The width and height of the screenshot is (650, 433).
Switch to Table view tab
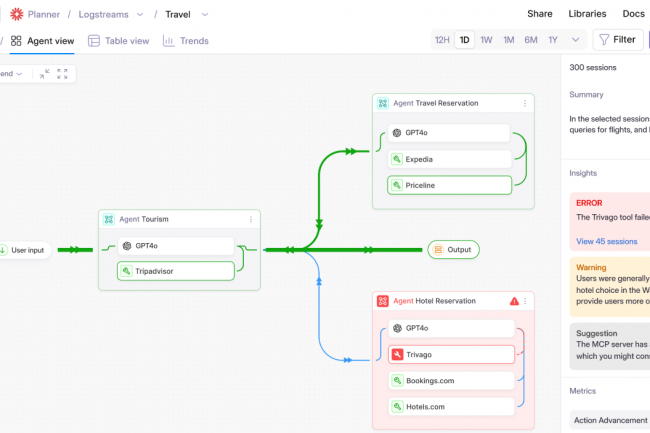[119, 41]
